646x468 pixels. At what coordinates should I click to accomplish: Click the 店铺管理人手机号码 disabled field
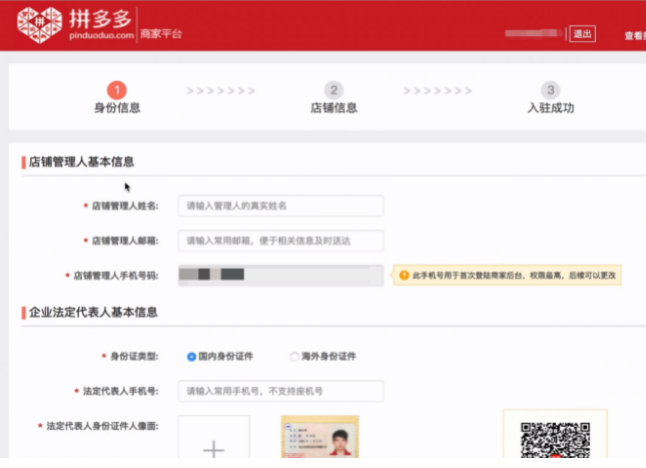coord(281,275)
